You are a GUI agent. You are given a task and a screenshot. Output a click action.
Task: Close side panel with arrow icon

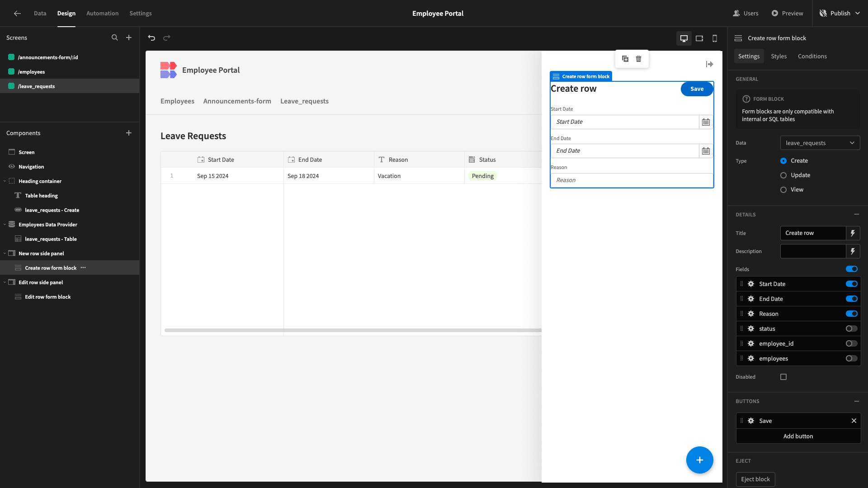709,64
